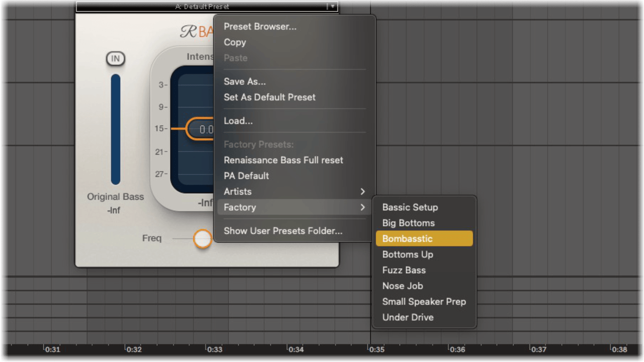Select the Small Speaker Prep preset
This screenshot has height=362, width=644.
point(424,301)
